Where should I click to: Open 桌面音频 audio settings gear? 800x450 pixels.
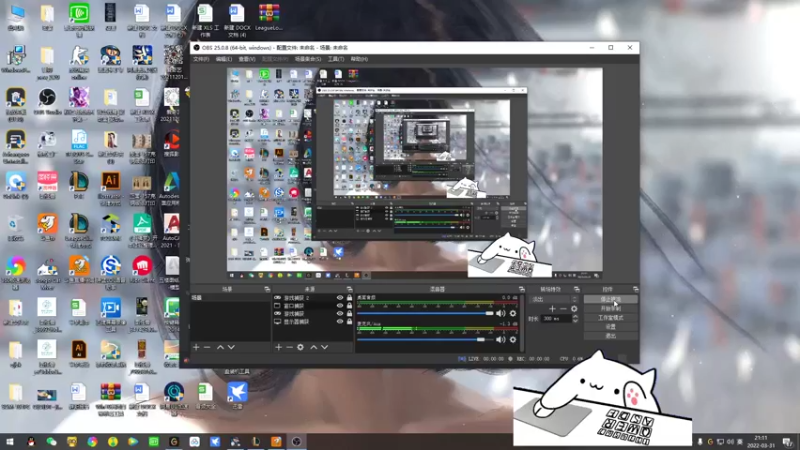(513, 313)
